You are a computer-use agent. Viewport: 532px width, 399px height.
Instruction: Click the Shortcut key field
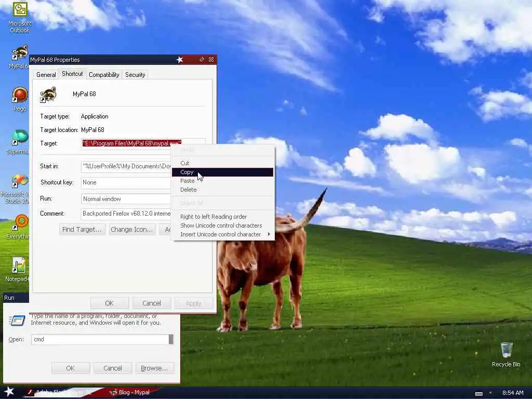click(126, 182)
